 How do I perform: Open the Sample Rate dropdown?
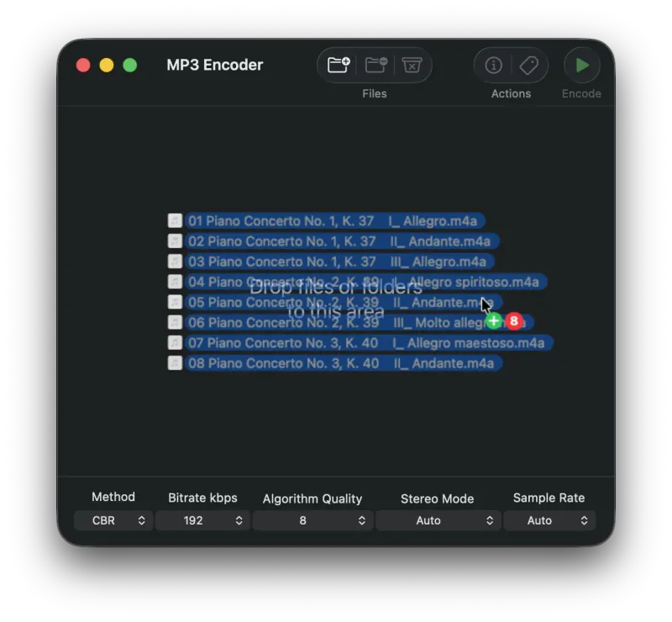click(x=549, y=520)
